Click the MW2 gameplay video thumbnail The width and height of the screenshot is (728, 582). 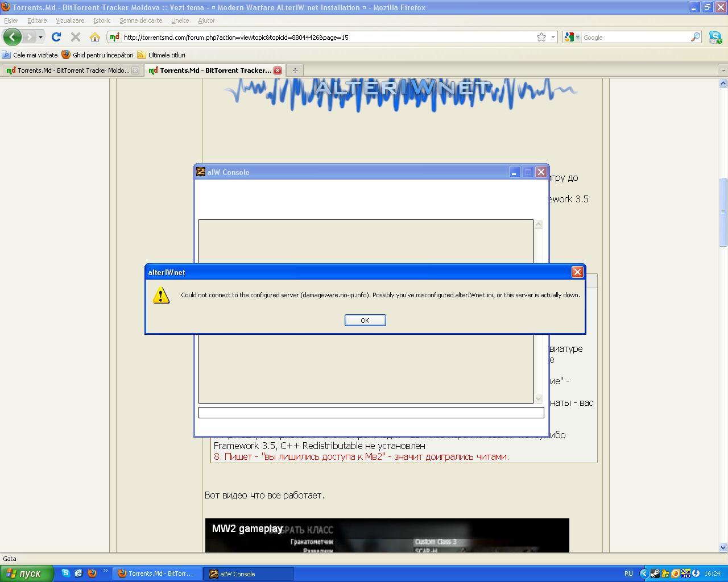(x=387, y=535)
